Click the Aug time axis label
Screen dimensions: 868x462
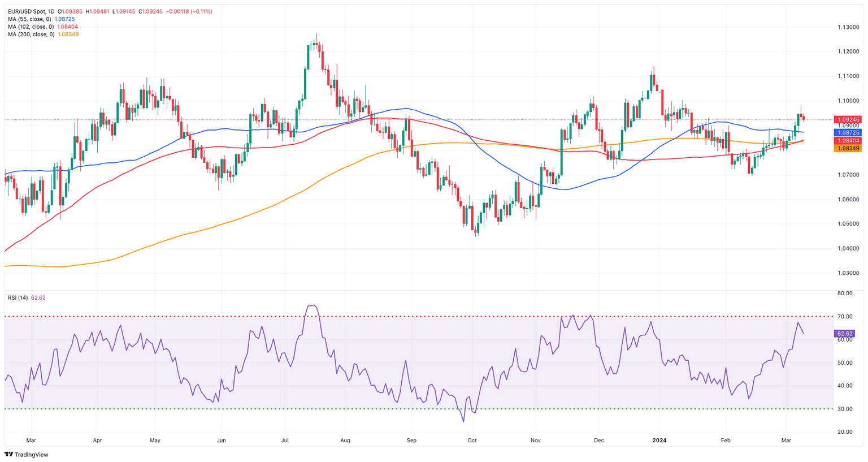[x=345, y=440]
